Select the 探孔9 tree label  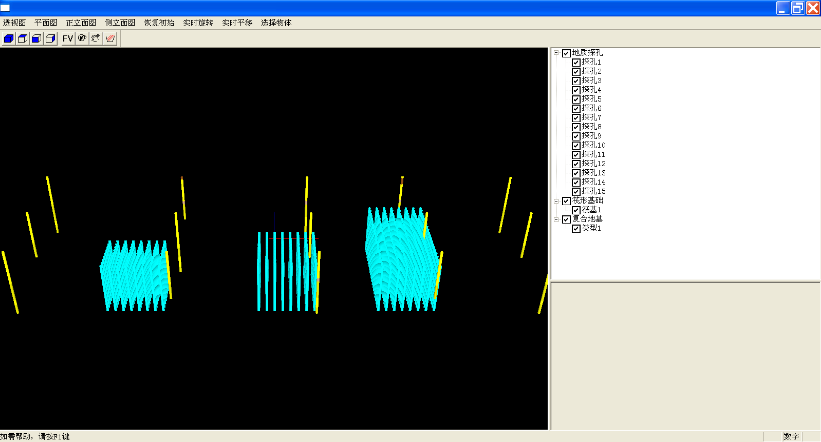(x=592, y=136)
